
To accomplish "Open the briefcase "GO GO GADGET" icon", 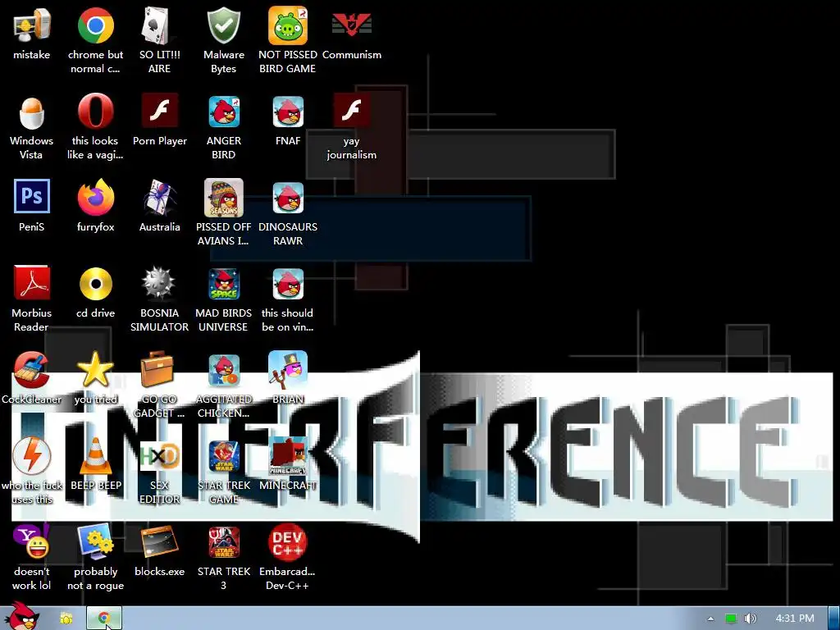I will click(x=157, y=368).
